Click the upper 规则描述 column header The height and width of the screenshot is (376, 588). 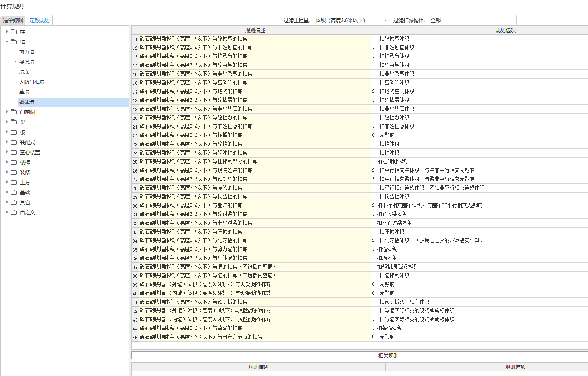click(255, 30)
